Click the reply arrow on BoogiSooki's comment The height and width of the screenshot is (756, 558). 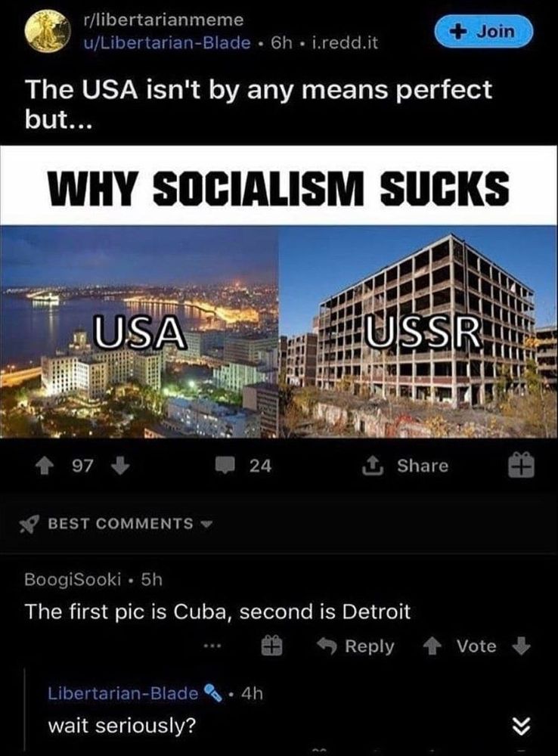point(327,646)
